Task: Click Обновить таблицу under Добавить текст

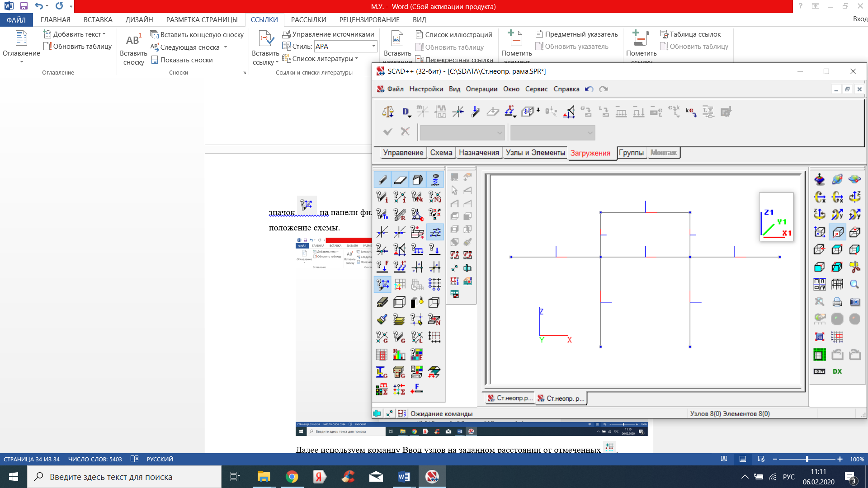Action: tap(77, 47)
